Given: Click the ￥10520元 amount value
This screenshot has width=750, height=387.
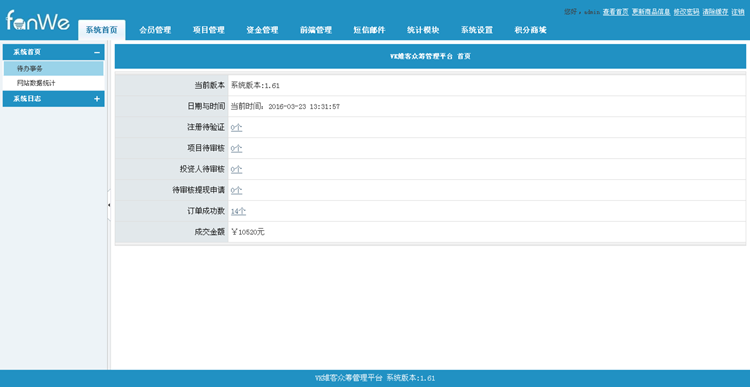Looking at the screenshot, I should (248, 232).
